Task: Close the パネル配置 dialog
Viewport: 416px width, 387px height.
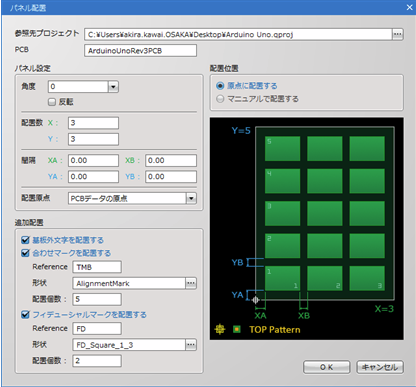Action: pos(409,7)
